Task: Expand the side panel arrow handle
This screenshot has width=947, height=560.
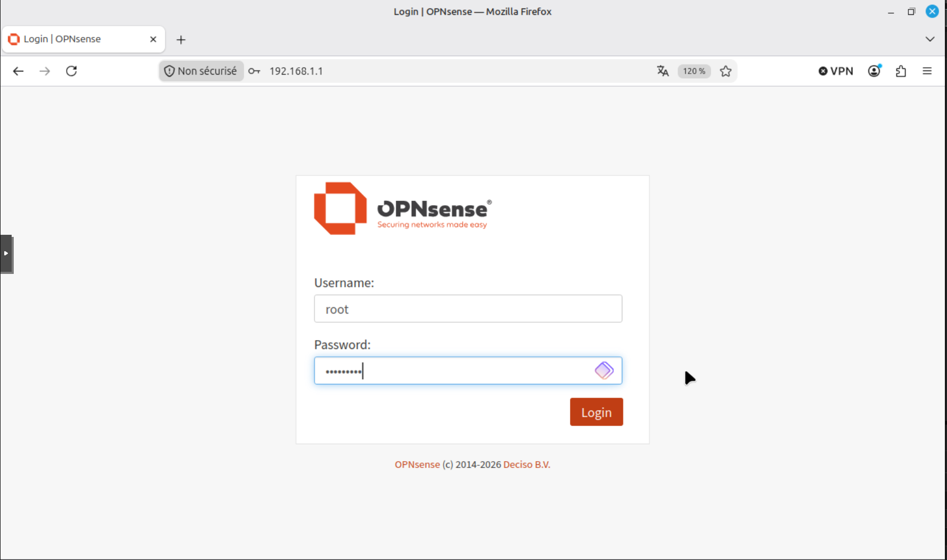Action: [6, 254]
